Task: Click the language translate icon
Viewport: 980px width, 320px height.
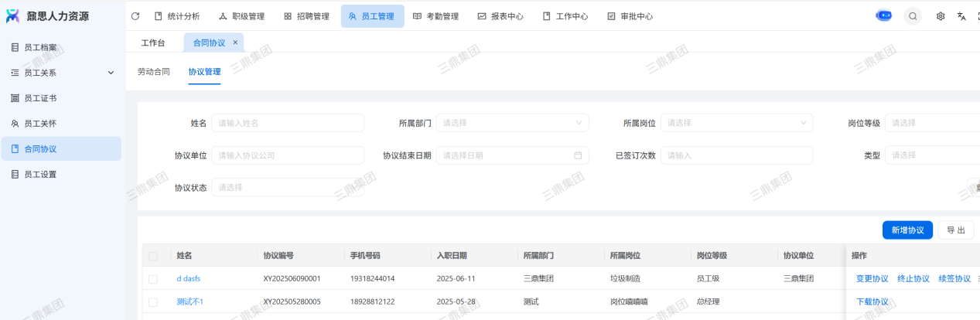Action: click(x=961, y=16)
